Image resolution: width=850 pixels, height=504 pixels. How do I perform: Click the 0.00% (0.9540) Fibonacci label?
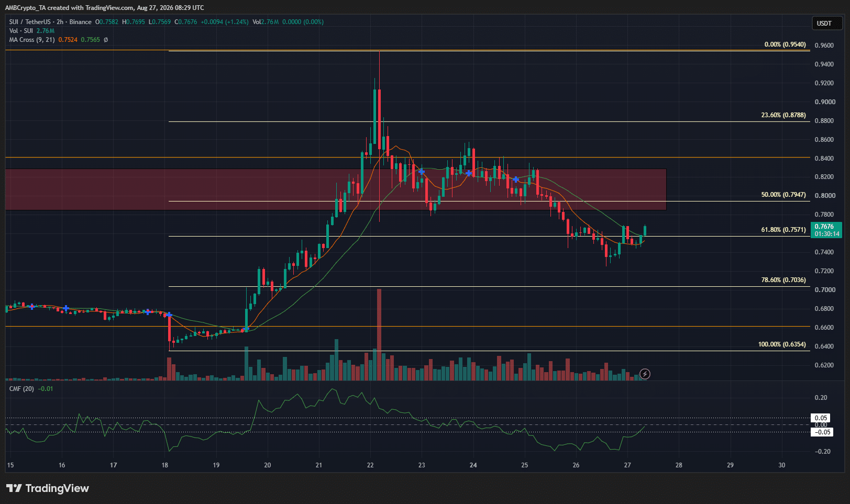[x=785, y=44]
